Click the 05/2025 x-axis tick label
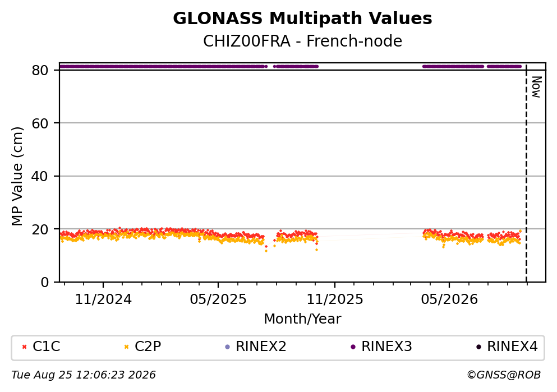Image resolution: width=557 pixels, height=392 pixels. [x=218, y=299]
